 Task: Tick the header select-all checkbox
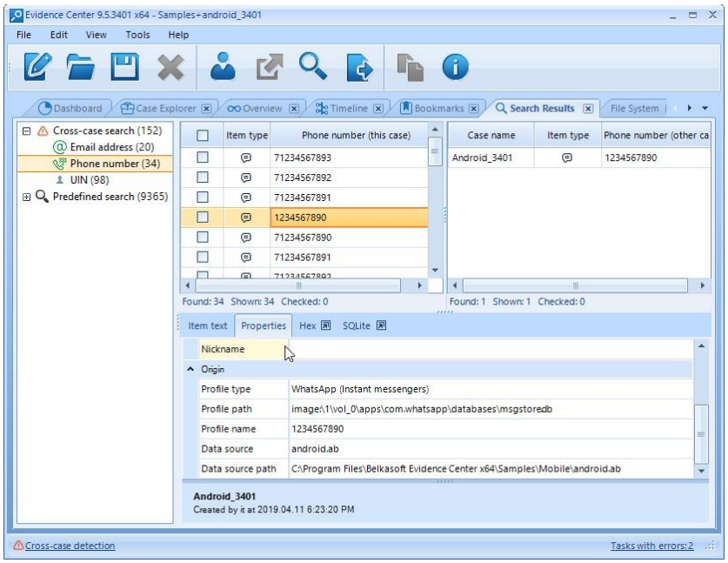[203, 135]
